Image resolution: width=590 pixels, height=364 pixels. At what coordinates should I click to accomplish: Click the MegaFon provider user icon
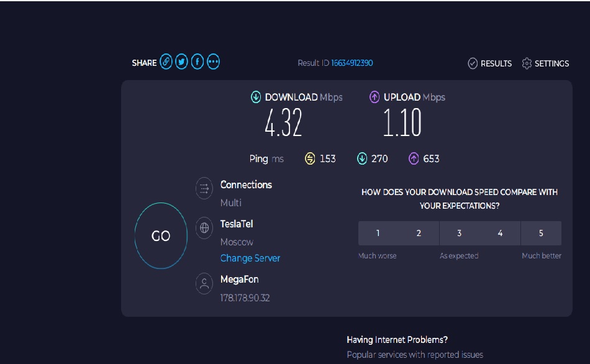(204, 283)
